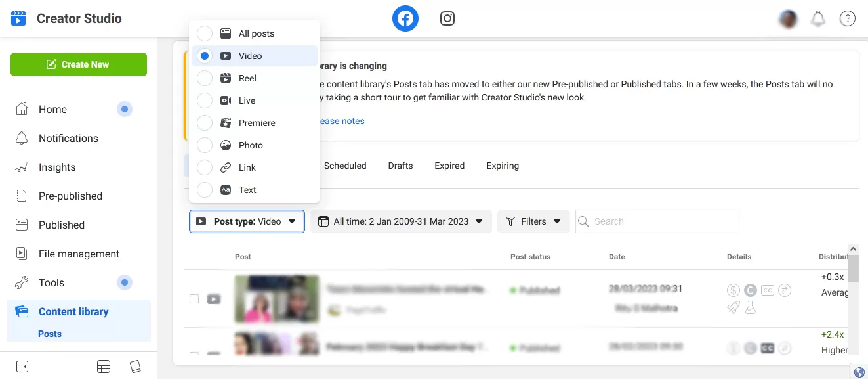Choose the Reel radio option
Screen dimensions: 868x379
[205, 78]
